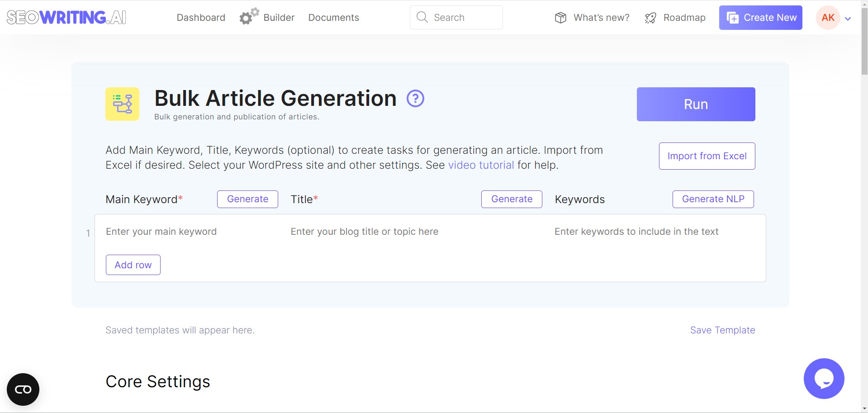
Task: Open the video tutorial link
Action: (481, 165)
